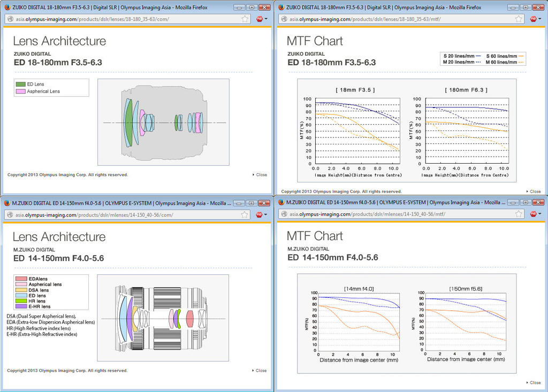Image resolution: width=548 pixels, height=392 pixels.
Task: Click light blue ED lens swatch in 14-150mm legend
Action: coord(21,296)
